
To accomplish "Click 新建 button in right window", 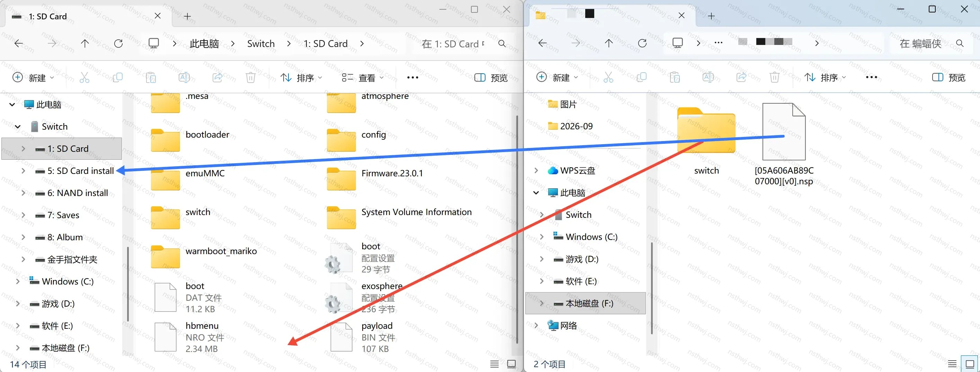I will [557, 77].
